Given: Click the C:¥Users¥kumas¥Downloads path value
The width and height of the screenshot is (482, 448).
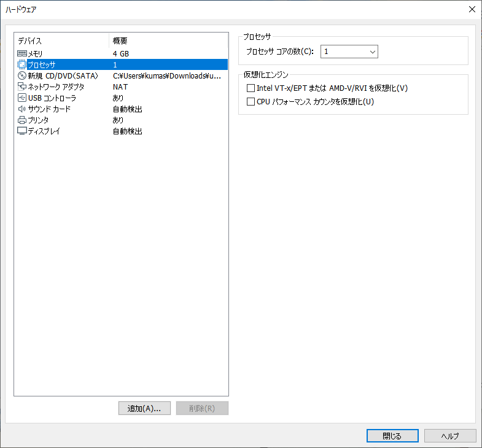Looking at the screenshot, I should 167,76.
